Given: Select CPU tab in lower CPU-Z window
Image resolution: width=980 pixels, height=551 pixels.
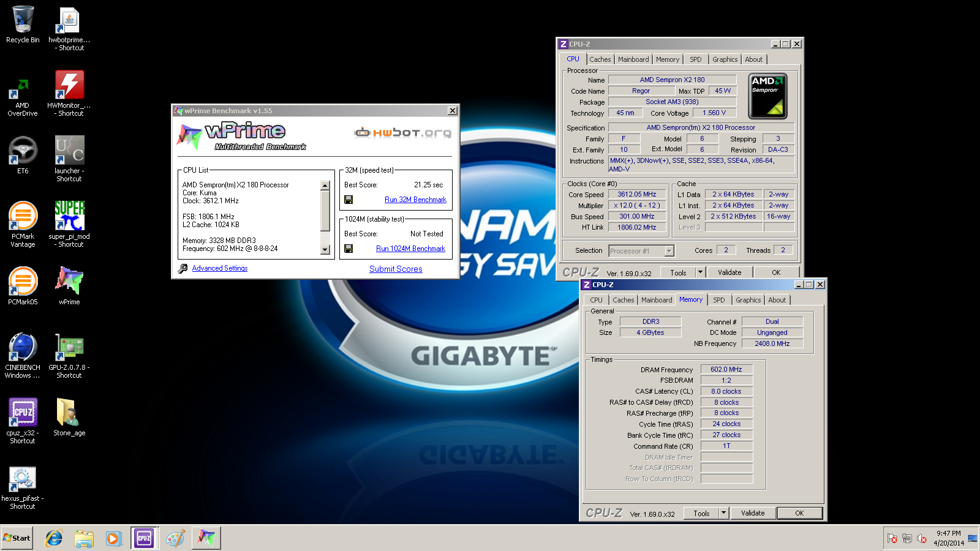Looking at the screenshot, I should point(597,300).
